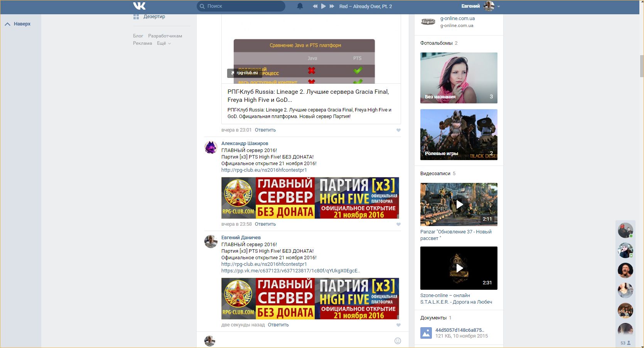Open the 44d5057d148c6a875 document icon
Image resolution: width=644 pixels, height=348 pixels.
point(426,333)
